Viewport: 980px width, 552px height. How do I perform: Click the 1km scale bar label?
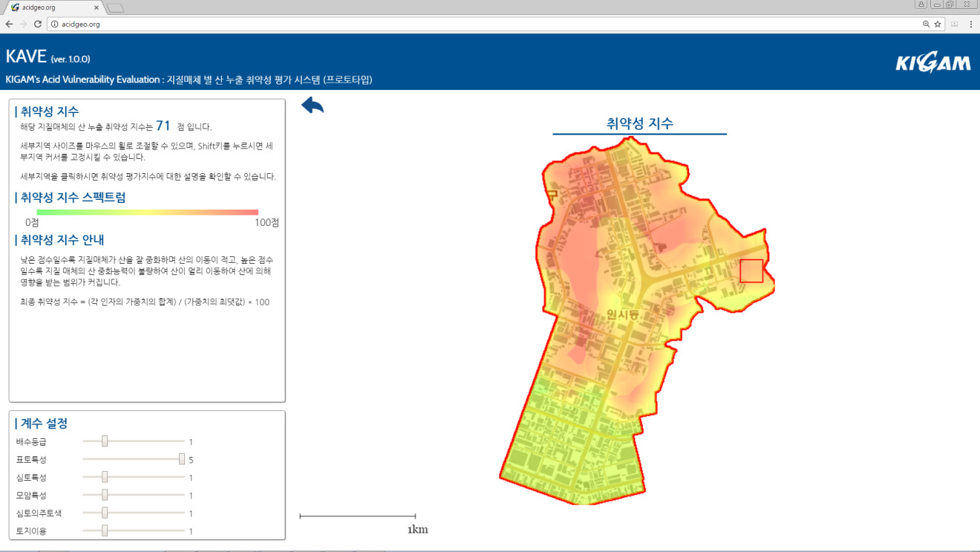(417, 530)
